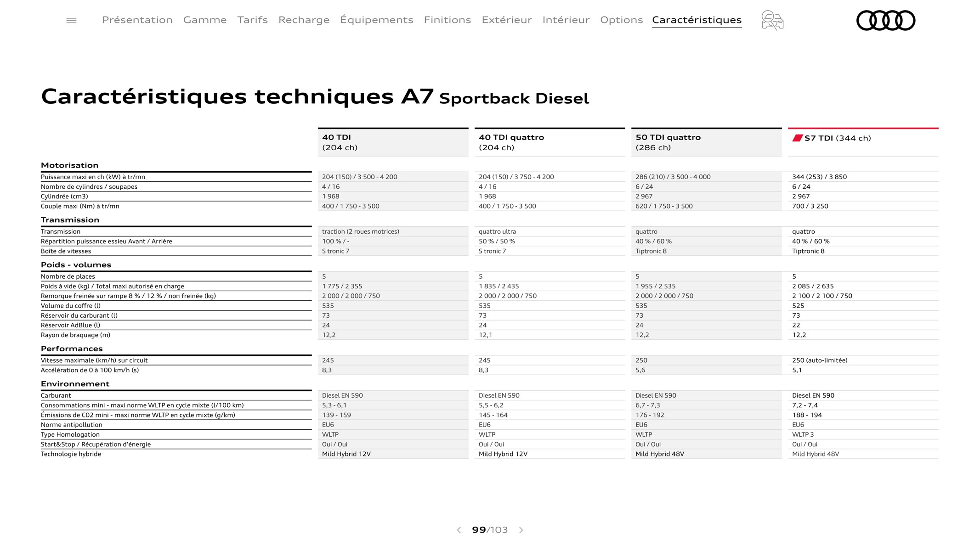Viewport: 980px width, 551px height.
Task: Open the Finitions tab
Action: coord(448,20)
